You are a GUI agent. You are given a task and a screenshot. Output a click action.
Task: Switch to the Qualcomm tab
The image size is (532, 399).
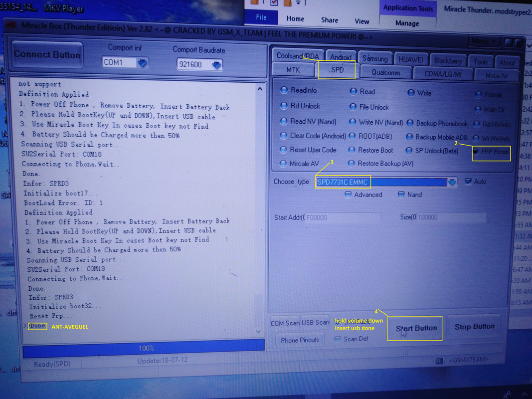(386, 73)
